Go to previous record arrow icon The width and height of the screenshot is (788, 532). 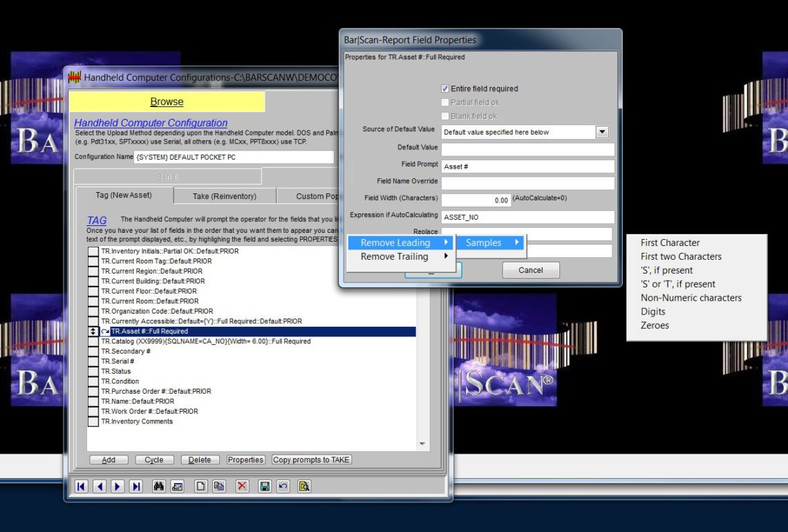pos(100,486)
